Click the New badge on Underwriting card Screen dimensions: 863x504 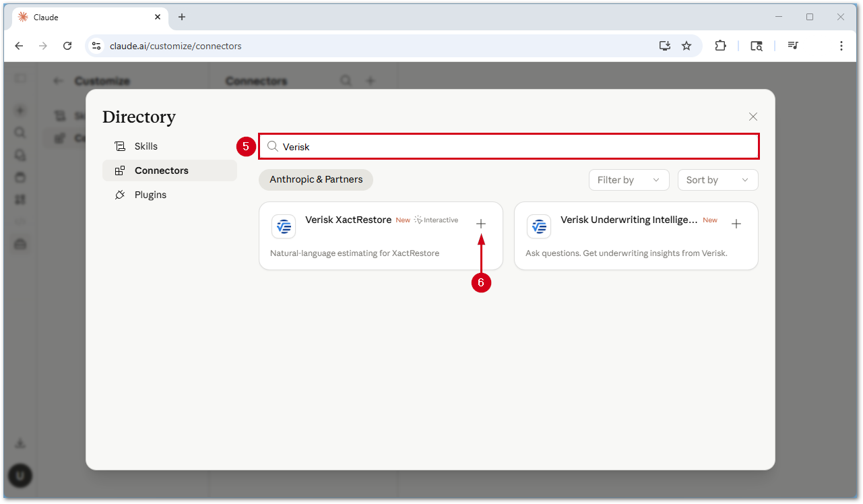tap(710, 220)
